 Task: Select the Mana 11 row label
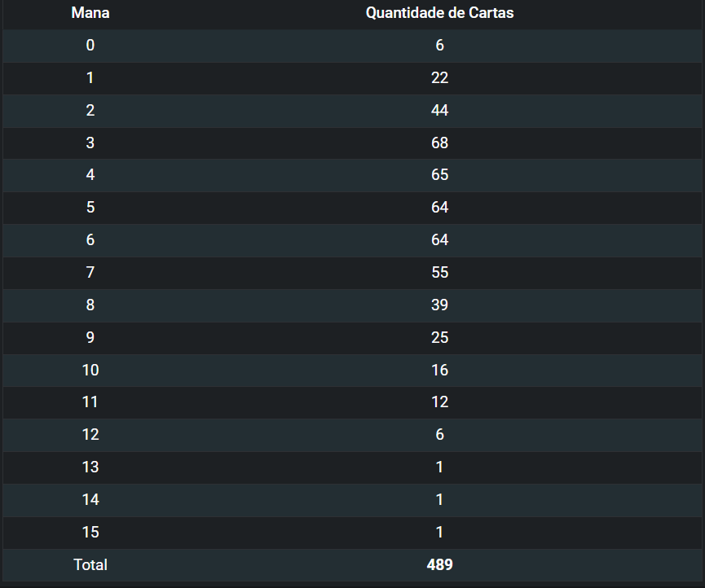point(90,402)
